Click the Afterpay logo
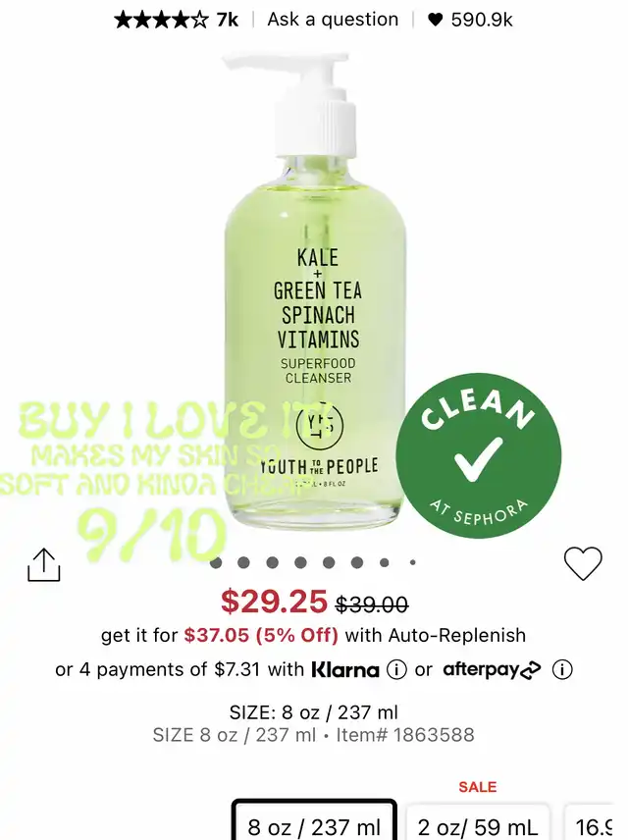 (x=492, y=669)
